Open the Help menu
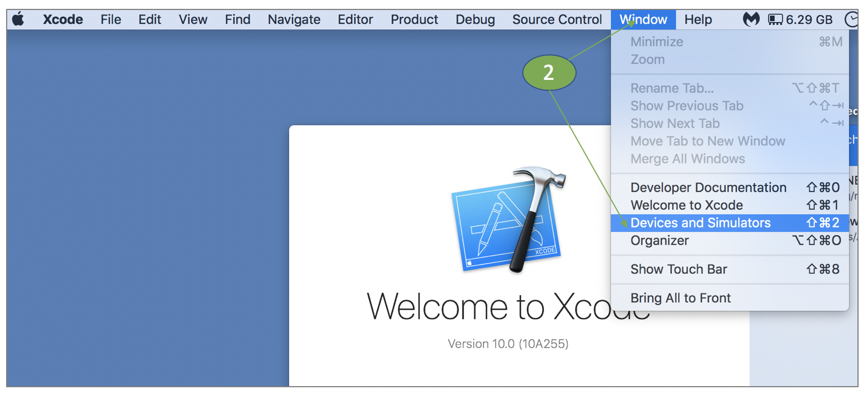The width and height of the screenshot is (868, 395). [698, 19]
